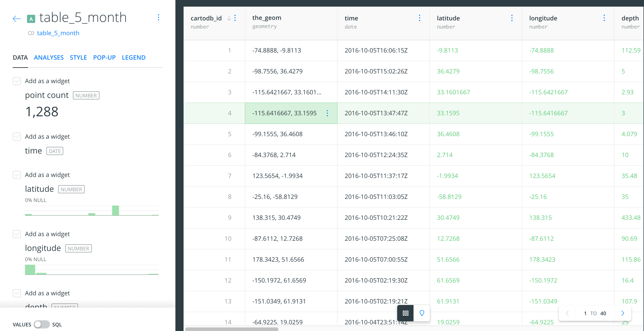Open the LEGEND tab
The height and width of the screenshot is (331, 644).
pyautogui.click(x=134, y=58)
